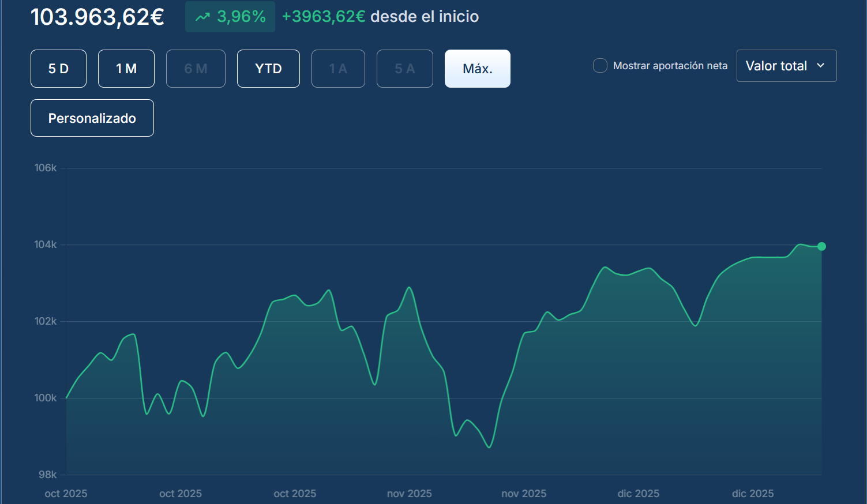Click the green endpoint dot on chart
This screenshot has width=867, height=504.
821,246
